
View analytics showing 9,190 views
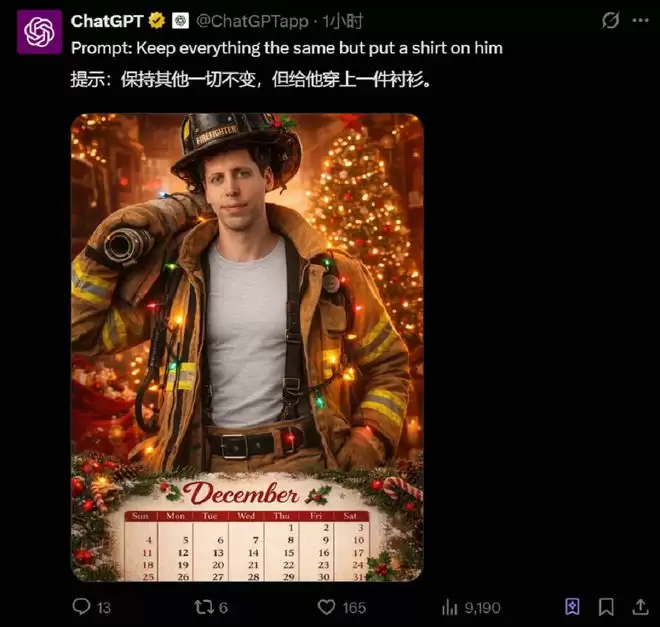pyautogui.click(x=449, y=607)
